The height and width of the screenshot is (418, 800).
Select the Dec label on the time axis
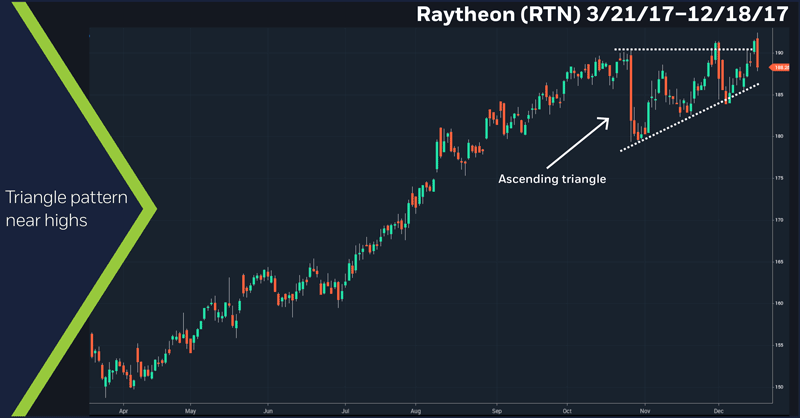pyautogui.click(x=718, y=410)
